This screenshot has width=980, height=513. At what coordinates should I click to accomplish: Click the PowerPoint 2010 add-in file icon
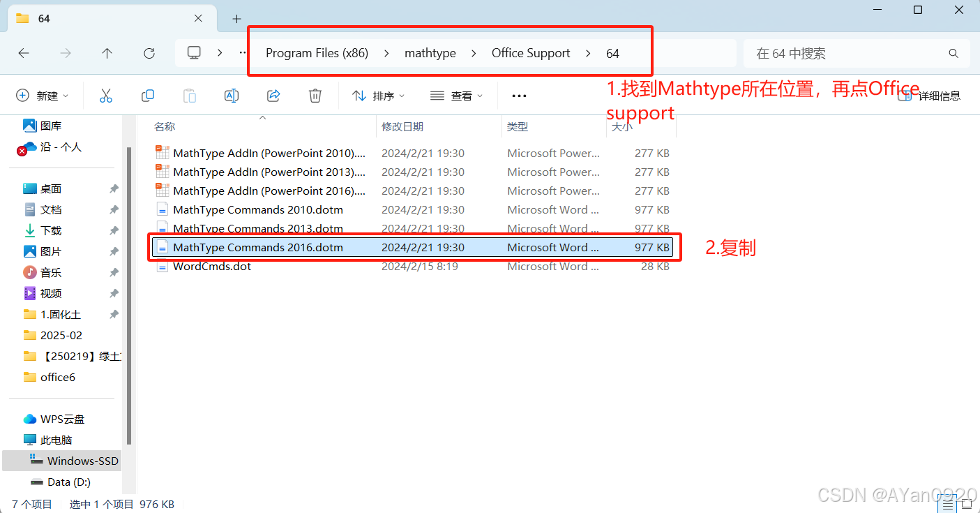point(163,153)
